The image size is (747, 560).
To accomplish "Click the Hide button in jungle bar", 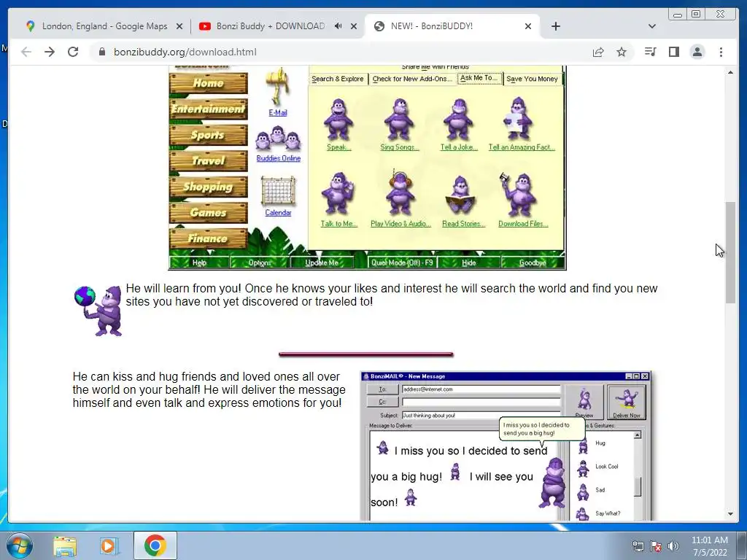I will [469, 262].
